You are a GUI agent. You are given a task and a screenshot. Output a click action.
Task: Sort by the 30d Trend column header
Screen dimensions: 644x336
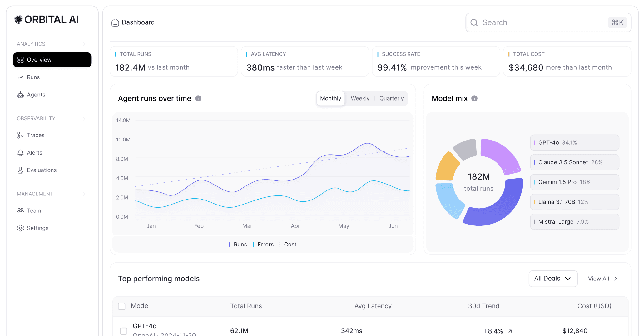(x=484, y=306)
